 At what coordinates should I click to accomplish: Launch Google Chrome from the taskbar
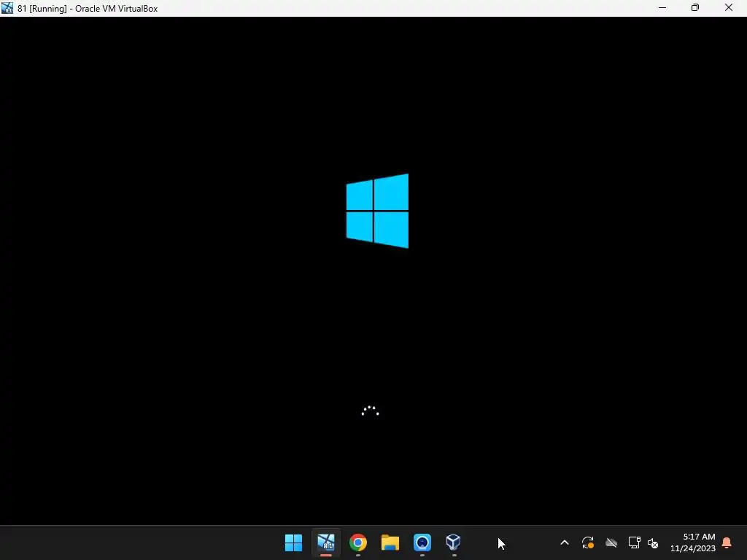(x=357, y=542)
